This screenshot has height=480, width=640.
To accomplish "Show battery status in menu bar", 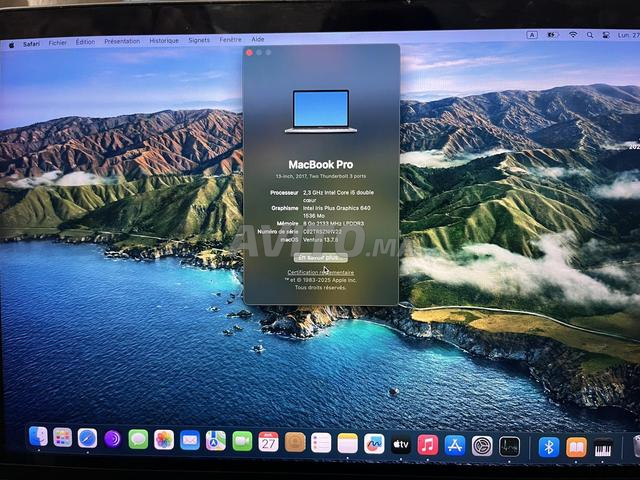I will pyautogui.click(x=552, y=35).
